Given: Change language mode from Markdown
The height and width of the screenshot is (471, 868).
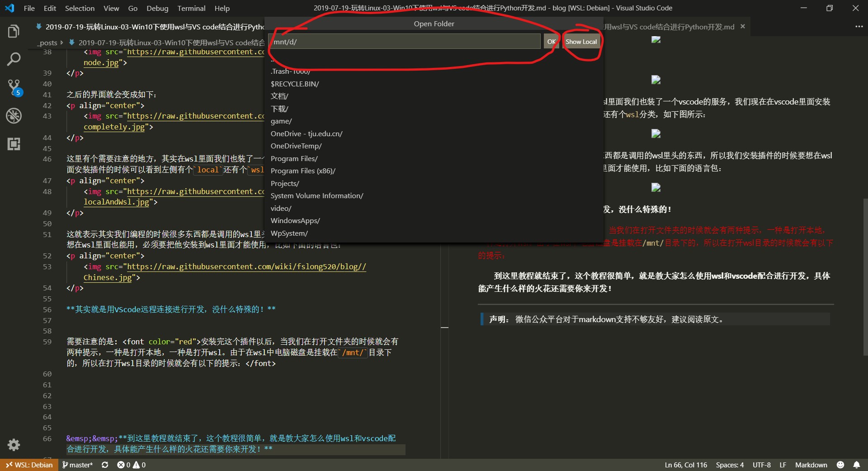Looking at the screenshot, I should pos(811,465).
